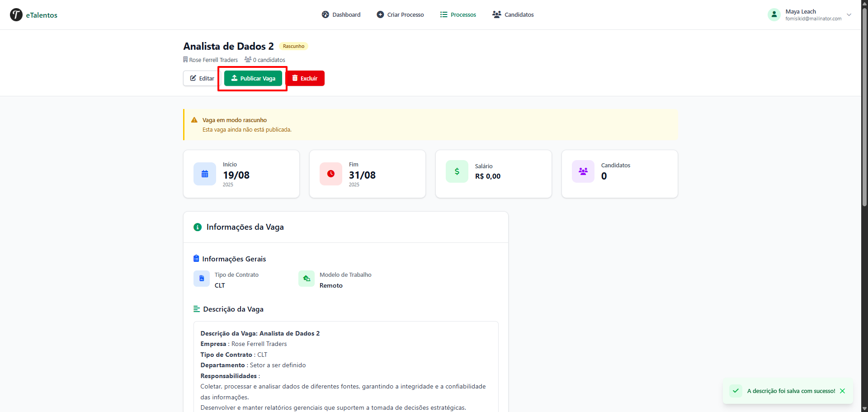Click the Vaga em modo rascunho heading

click(x=235, y=120)
